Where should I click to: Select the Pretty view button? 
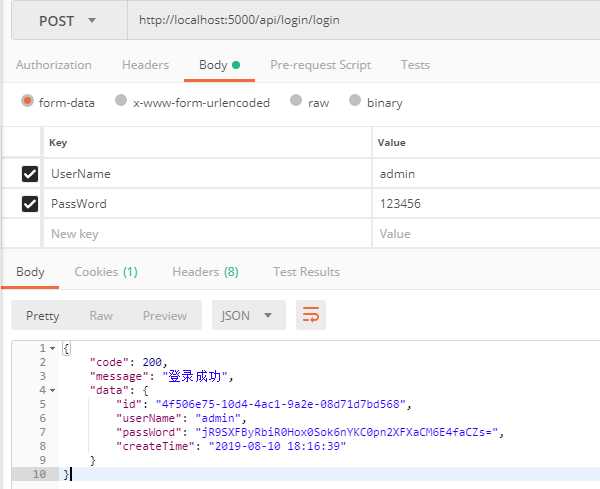point(42,316)
